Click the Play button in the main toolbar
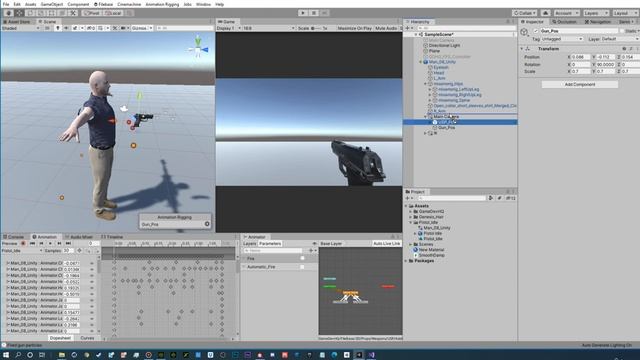The width and height of the screenshot is (640, 360). click(303, 13)
